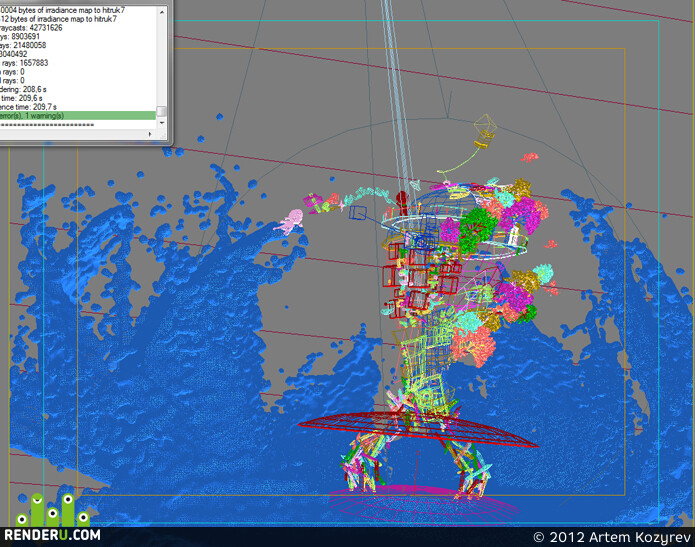Select the dark red capsule object
The image size is (695, 547).
tap(402, 202)
